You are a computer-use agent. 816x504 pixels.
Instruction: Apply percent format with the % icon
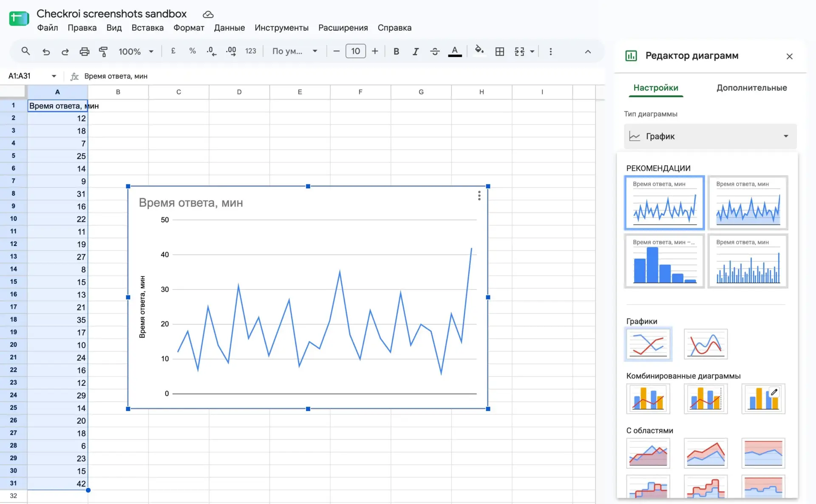click(193, 51)
